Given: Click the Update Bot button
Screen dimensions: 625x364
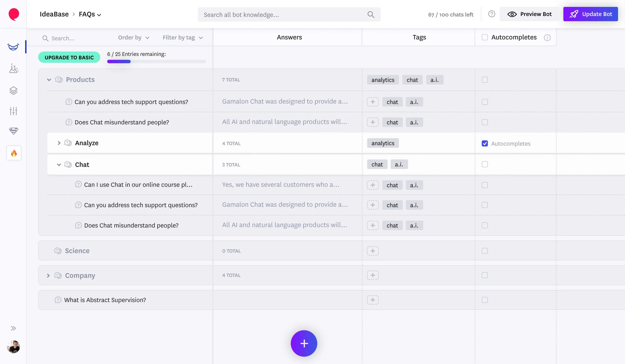Looking at the screenshot, I should [590, 14].
